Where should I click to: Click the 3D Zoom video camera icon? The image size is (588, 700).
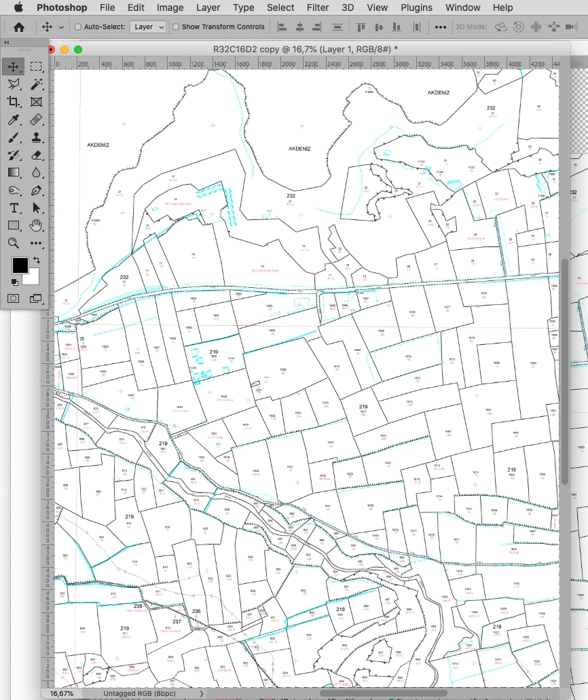point(572,27)
